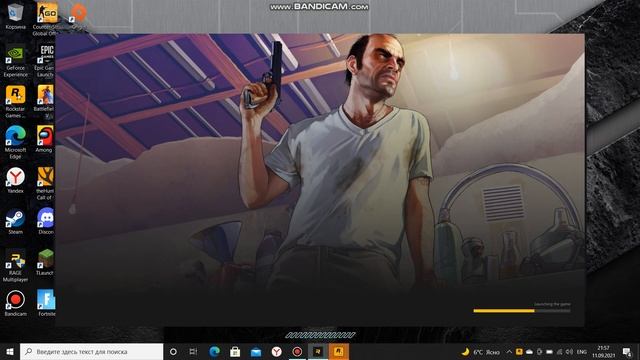
Task: Open the TLauncher Minecraft desktop shortcut
Action: (x=45, y=262)
